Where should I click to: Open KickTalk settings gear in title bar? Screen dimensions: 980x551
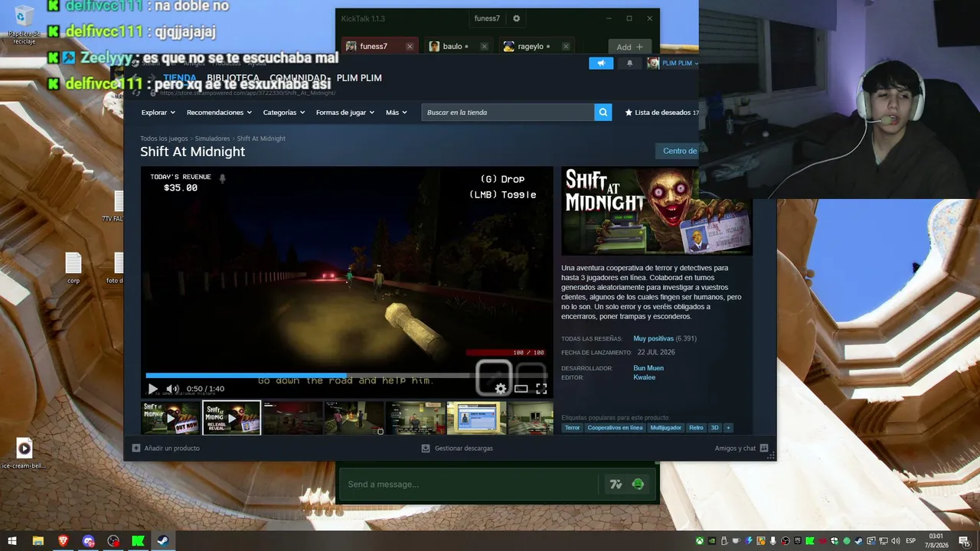516,18
